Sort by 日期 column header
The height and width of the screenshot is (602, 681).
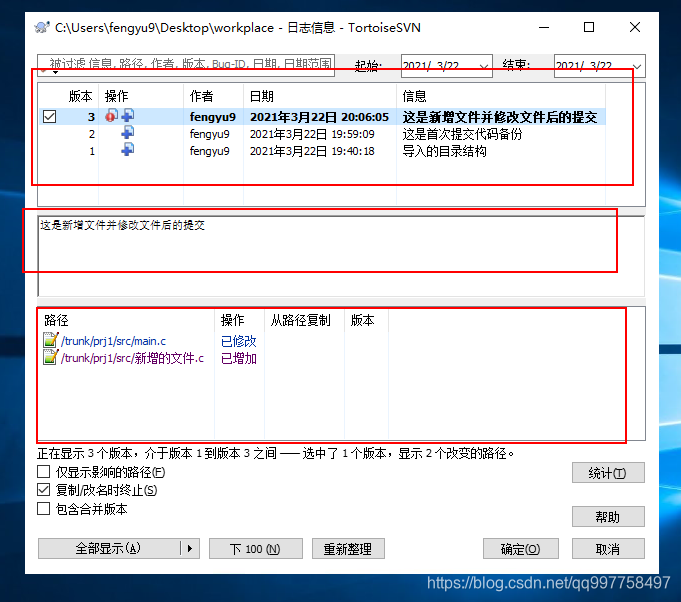(320, 96)
